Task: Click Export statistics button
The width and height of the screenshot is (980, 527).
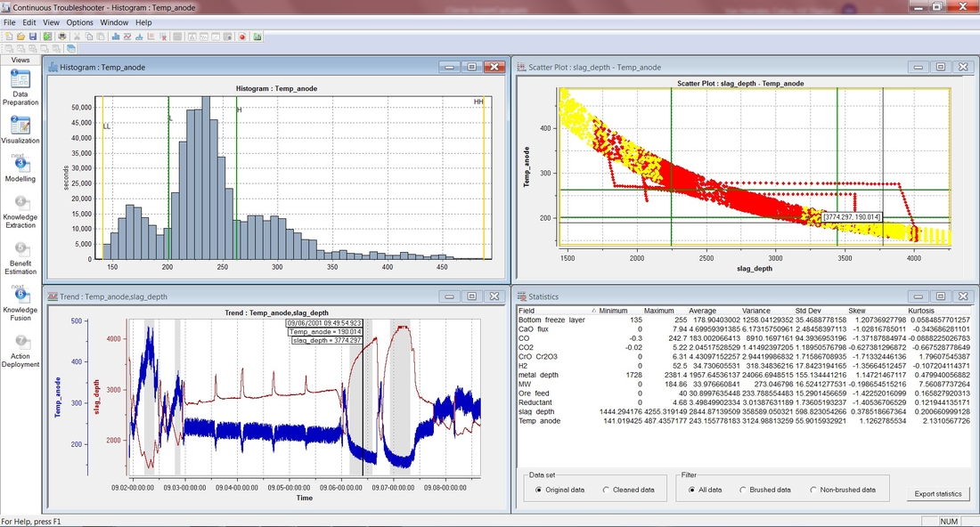Action: click(937, 494)
